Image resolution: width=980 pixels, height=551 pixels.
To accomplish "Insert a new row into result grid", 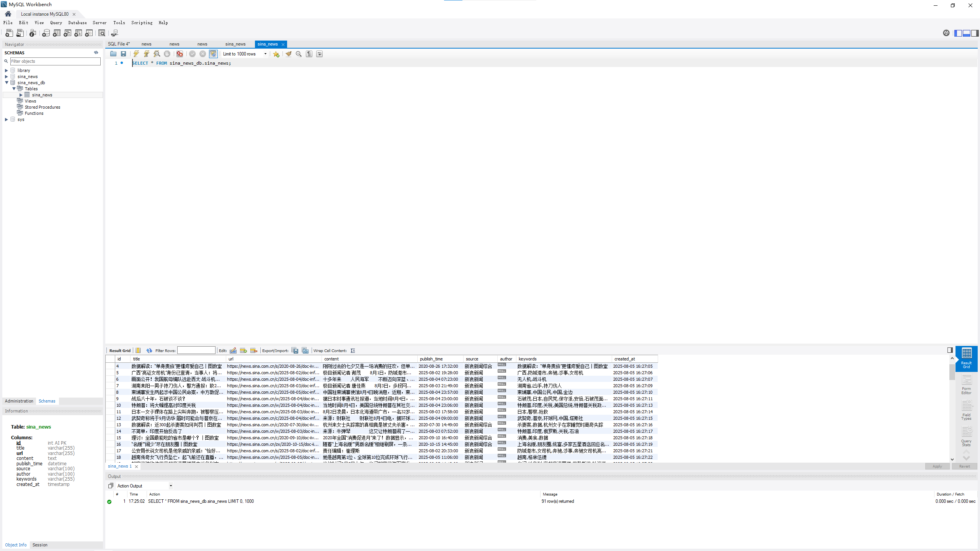I will [x=243, y=350].
